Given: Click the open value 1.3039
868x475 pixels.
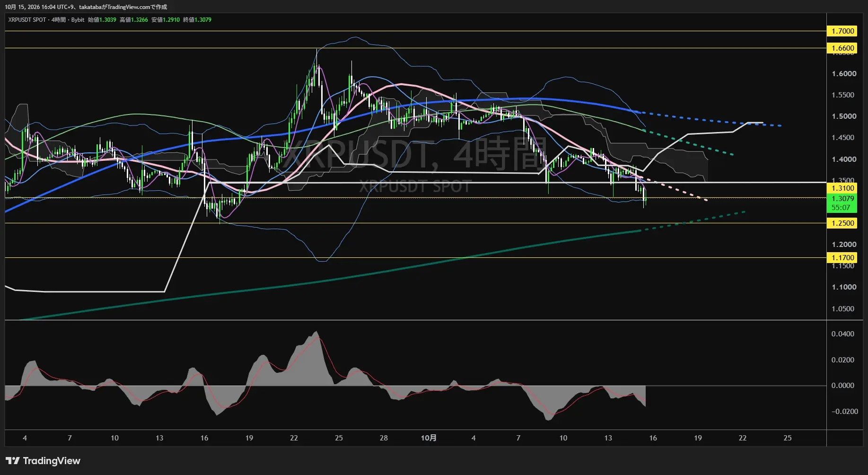Looking at the screenshot, I should [107, 20].
